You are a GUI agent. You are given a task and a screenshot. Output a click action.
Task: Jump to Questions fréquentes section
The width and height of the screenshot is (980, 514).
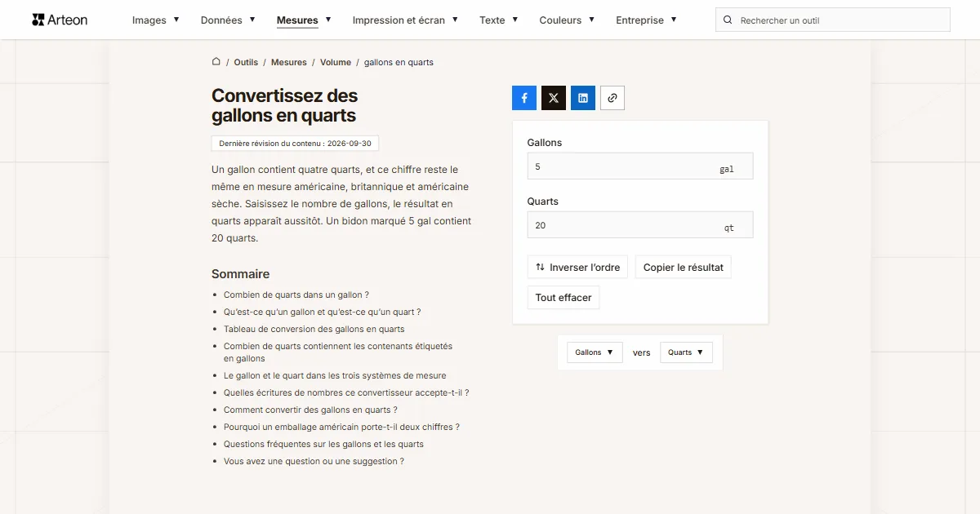[x=323, y=445]
